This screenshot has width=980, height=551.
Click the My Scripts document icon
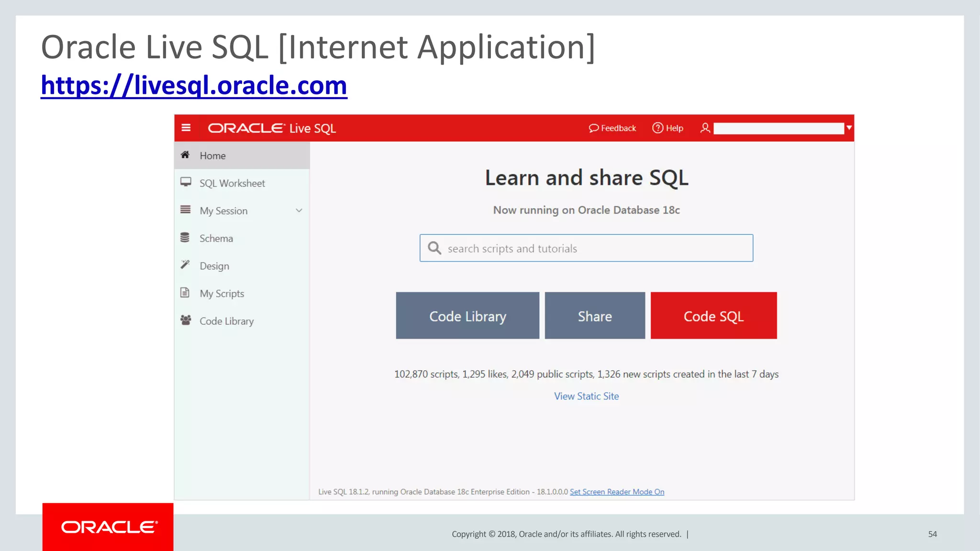pos(185,292)
